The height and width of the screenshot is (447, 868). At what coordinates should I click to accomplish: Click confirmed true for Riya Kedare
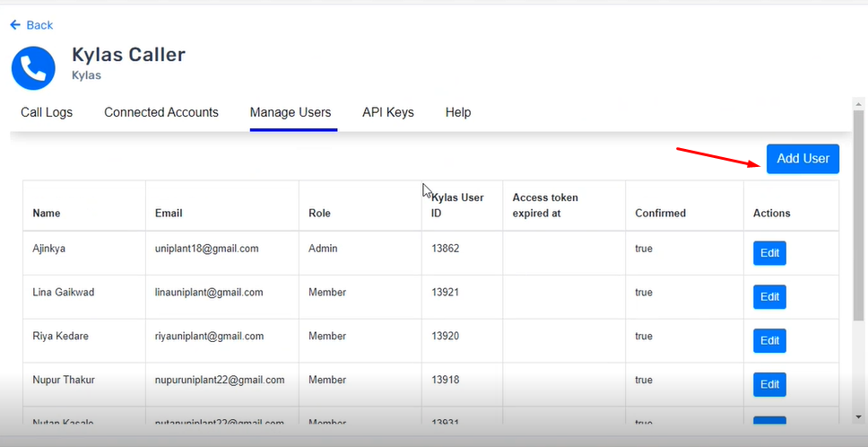pos(643,337)
